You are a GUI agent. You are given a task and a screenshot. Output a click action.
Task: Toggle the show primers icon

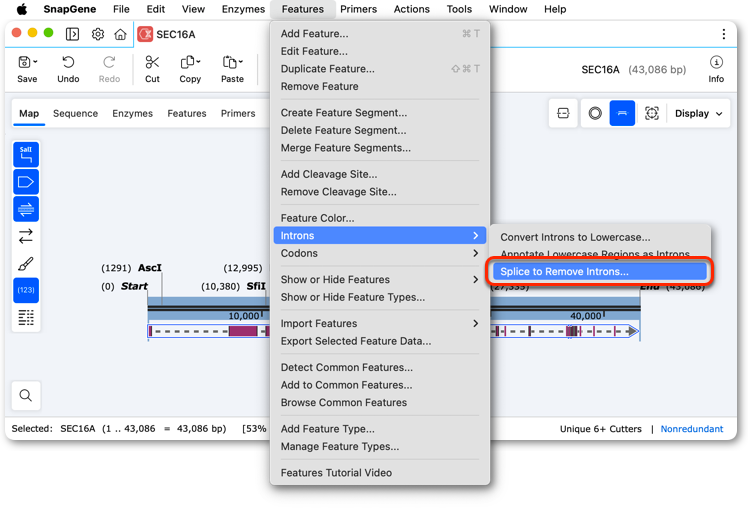pyautogui.click(x=26, y=209)
